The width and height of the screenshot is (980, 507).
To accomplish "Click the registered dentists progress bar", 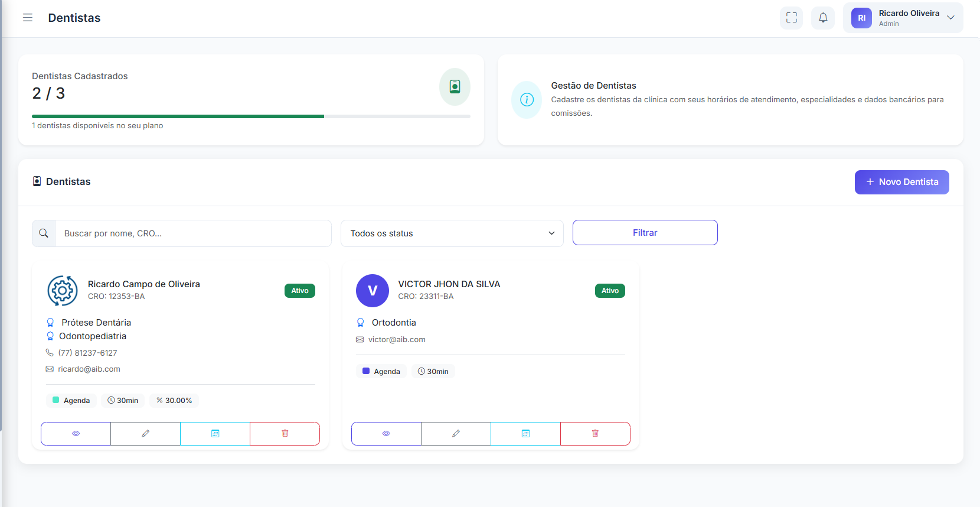I will [251, 116].
